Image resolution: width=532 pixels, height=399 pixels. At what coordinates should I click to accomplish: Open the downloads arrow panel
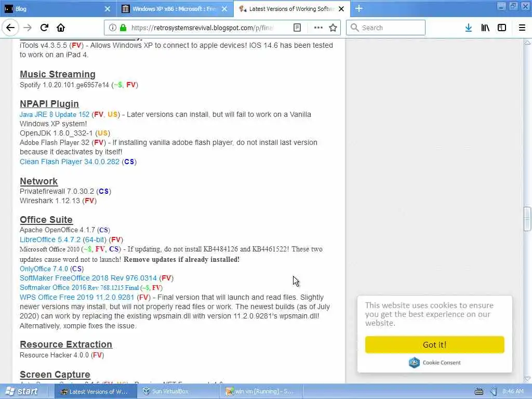[468, 28]
